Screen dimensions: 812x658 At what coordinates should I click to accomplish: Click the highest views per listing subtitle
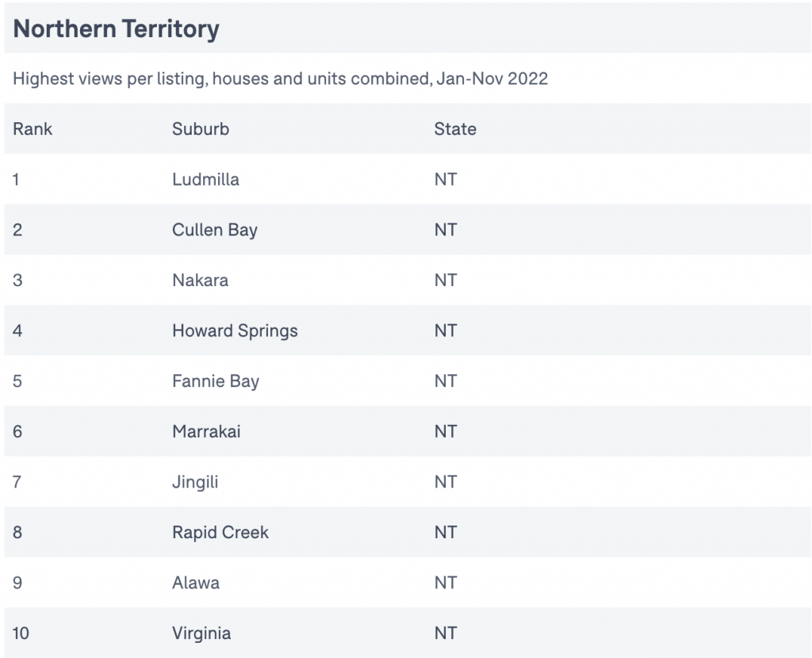(x=280, y=78)
